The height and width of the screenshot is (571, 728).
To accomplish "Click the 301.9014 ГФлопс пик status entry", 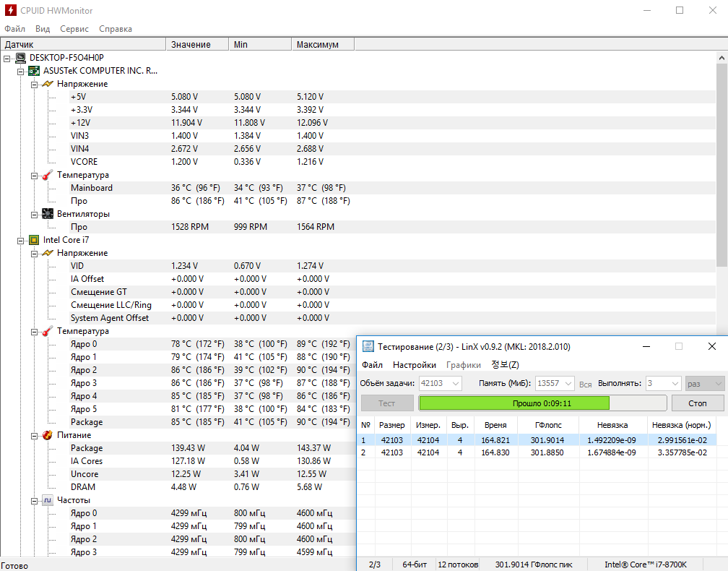I will (x=534, y=564).
